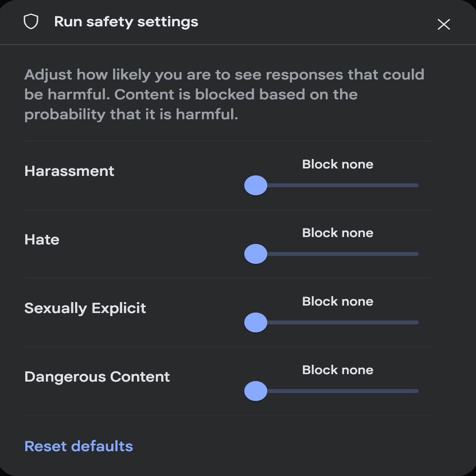The height and width of the screenshot is (476, 476).
Task: Click the Block none label above Hate slider
Action: (x=338, y=233)
